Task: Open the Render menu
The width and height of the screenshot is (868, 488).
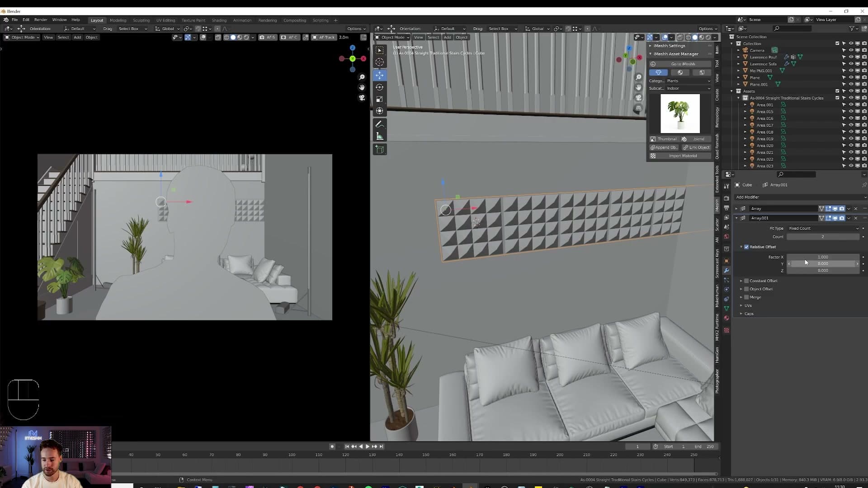Action: tap(41, 20)
